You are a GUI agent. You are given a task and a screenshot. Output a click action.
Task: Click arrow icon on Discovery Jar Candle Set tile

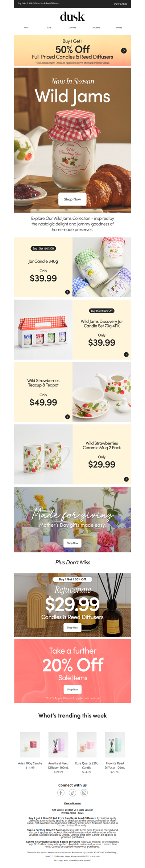126,354
